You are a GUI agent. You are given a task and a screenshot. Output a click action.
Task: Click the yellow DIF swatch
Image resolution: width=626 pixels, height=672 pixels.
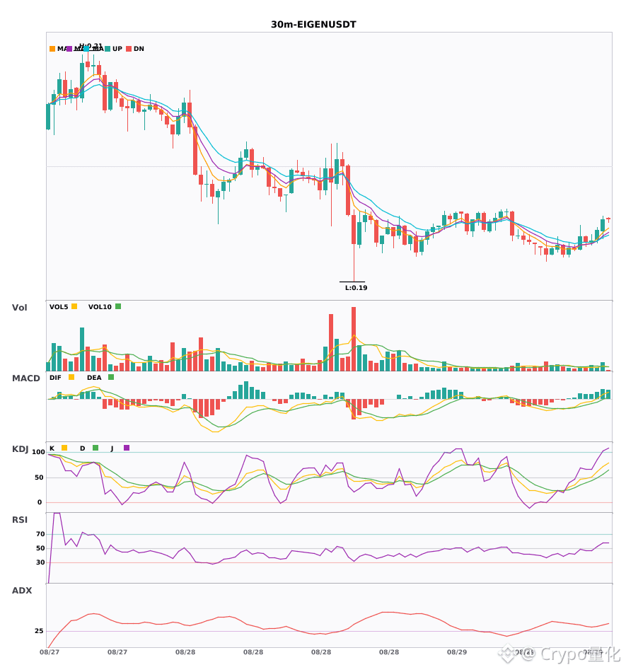click(x=71, y=377)
